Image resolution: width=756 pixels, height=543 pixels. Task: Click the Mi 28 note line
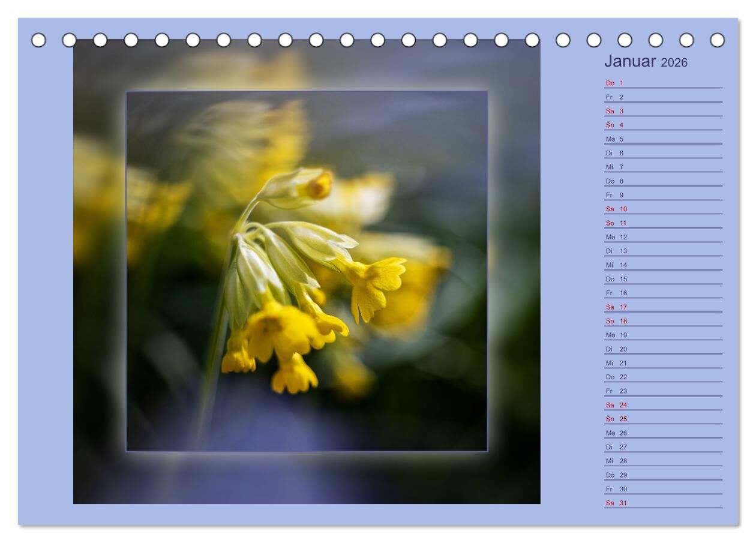click(662, 461)
